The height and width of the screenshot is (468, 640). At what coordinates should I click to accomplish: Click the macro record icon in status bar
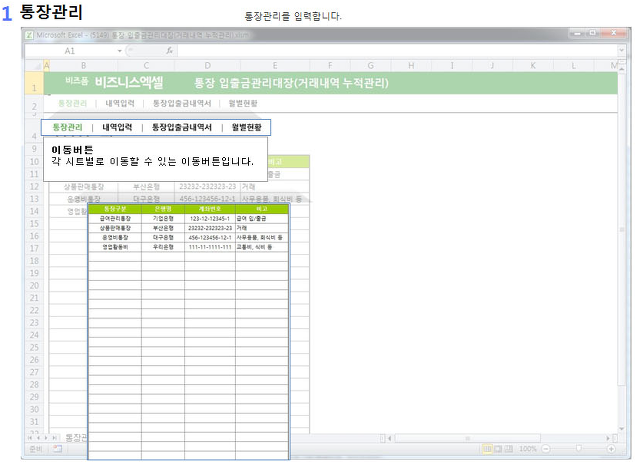coord(58,449)
